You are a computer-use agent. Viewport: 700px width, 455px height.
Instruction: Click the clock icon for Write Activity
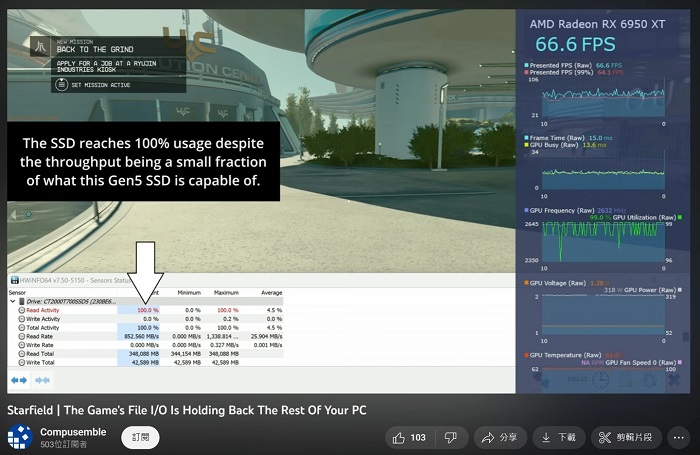[21, 319]
